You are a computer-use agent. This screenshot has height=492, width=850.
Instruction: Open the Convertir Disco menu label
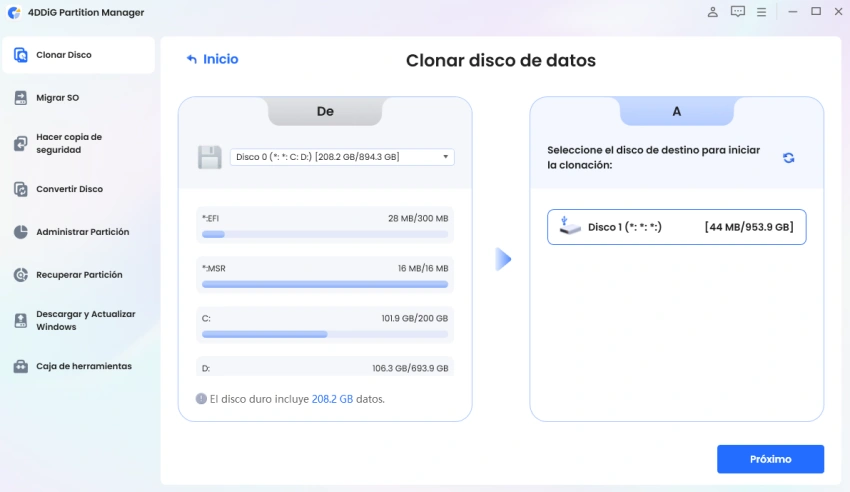pyautogui.click(x=69, y=189)
